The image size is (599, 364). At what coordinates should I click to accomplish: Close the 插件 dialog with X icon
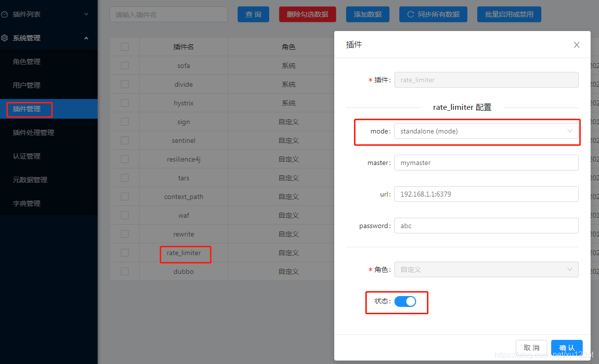tap(577, 45)
